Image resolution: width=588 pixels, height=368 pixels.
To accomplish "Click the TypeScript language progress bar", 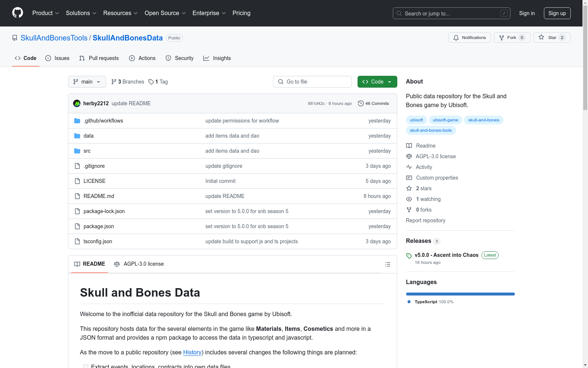I will tap(460, 294).
